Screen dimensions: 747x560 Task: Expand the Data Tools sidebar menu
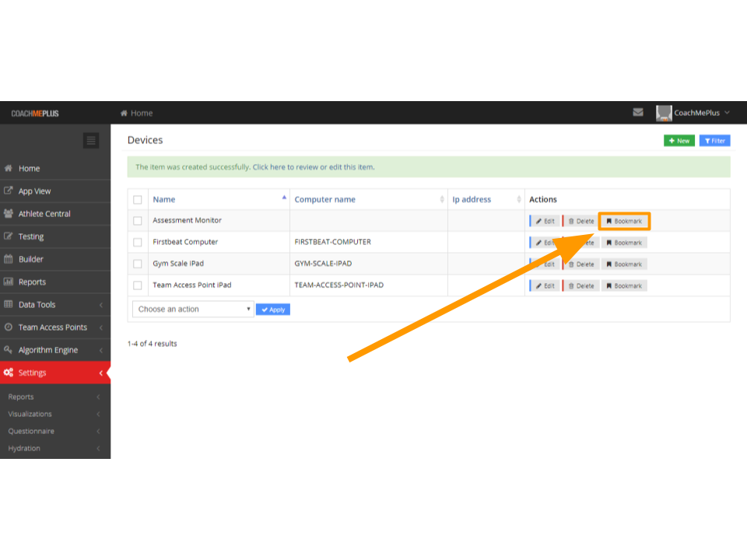[x=54, y=305]
